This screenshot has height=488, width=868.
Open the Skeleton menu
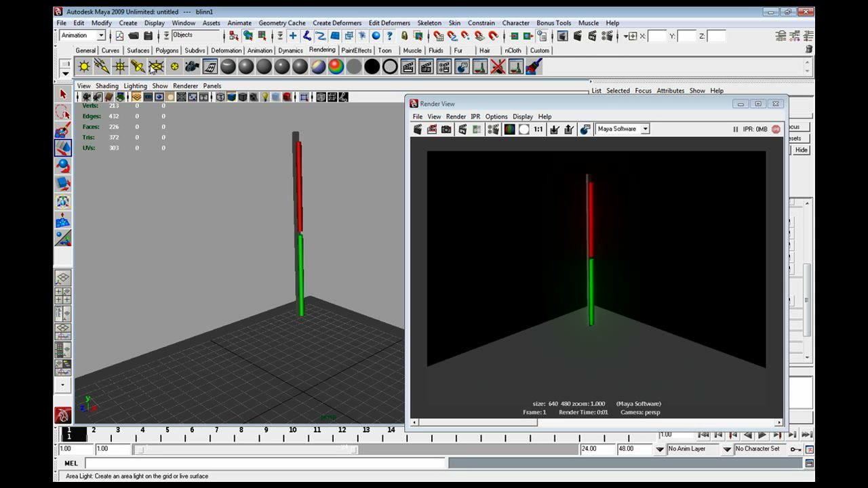[x=429, y=23]
